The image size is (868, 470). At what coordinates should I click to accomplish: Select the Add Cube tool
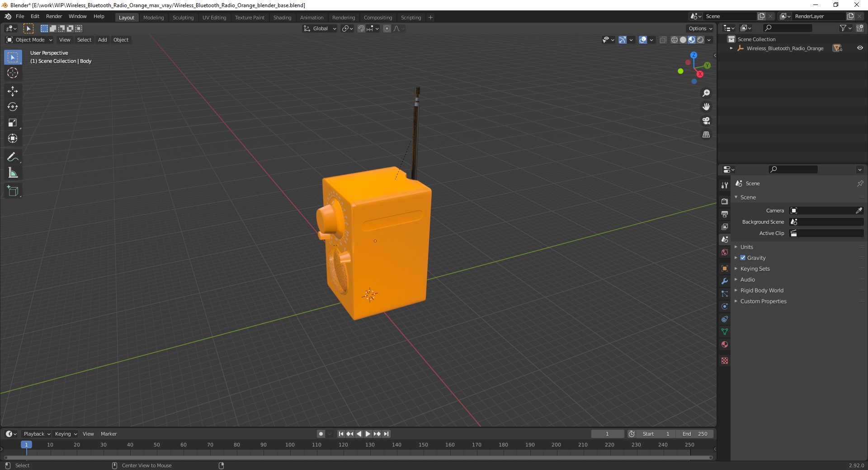[x=13, y=191]
